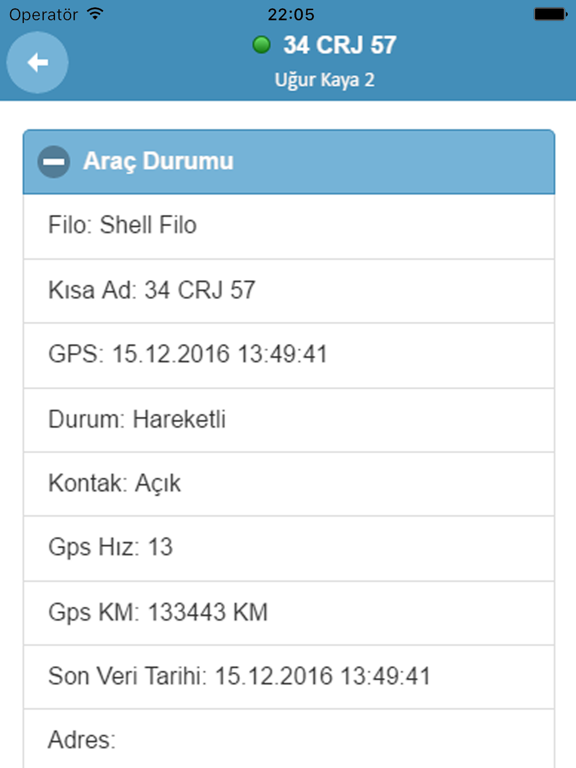Select the Son Veri Tarihi row
Image resolution: width=576 pixels, height=768 pixels.
(289, 677)
